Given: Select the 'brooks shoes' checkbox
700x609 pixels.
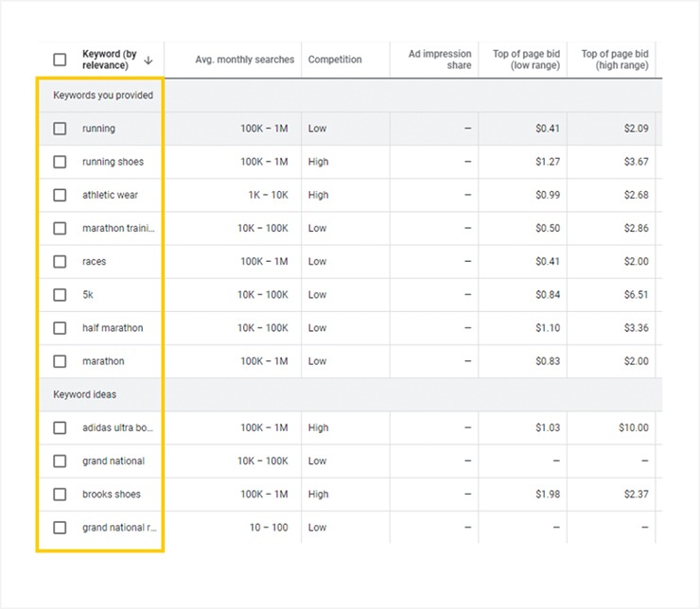Looking at the screenshot, I should (60, 495).
